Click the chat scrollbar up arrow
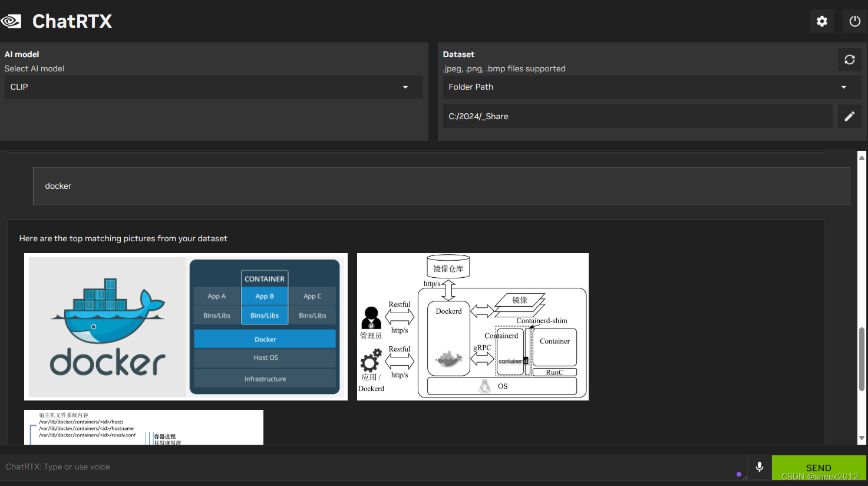 click(862, 157)
